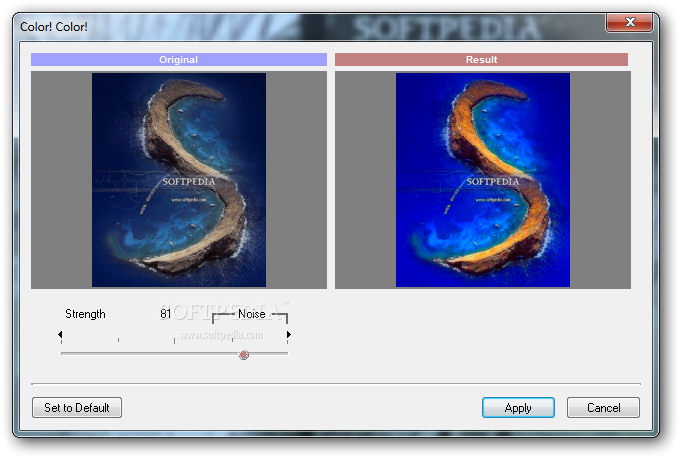Click the Strength label
Image resolution: width=680 pixels, height=458 pixels.
pyautogui.click(x=85, y=314)
